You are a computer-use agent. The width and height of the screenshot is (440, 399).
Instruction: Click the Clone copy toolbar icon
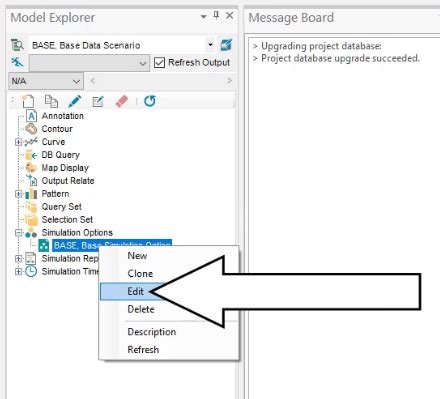pos(51,101)
